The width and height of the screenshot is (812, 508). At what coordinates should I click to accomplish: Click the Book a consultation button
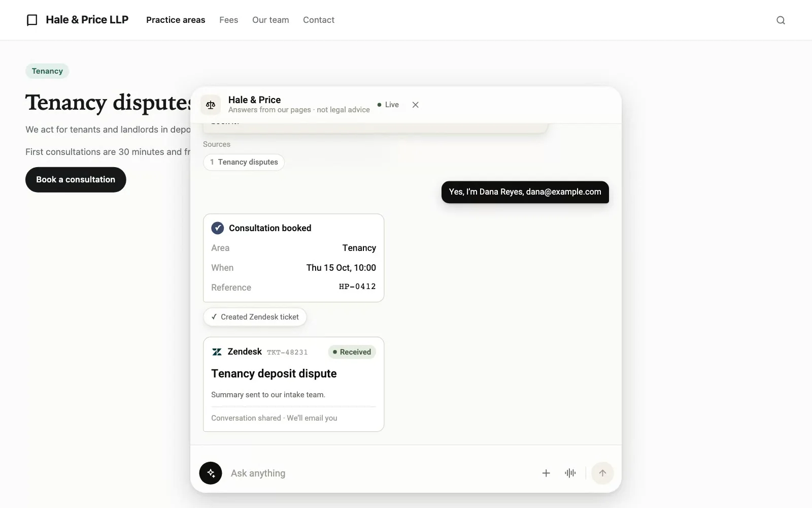pos(76,179)
